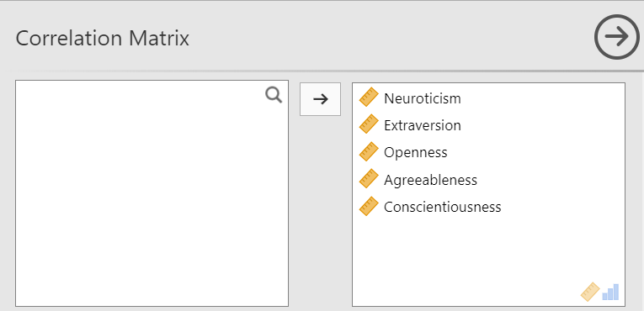Click the ruler icon beside Conscientiousness
Viewport: 644px width, 311px height.
point(369,206)
